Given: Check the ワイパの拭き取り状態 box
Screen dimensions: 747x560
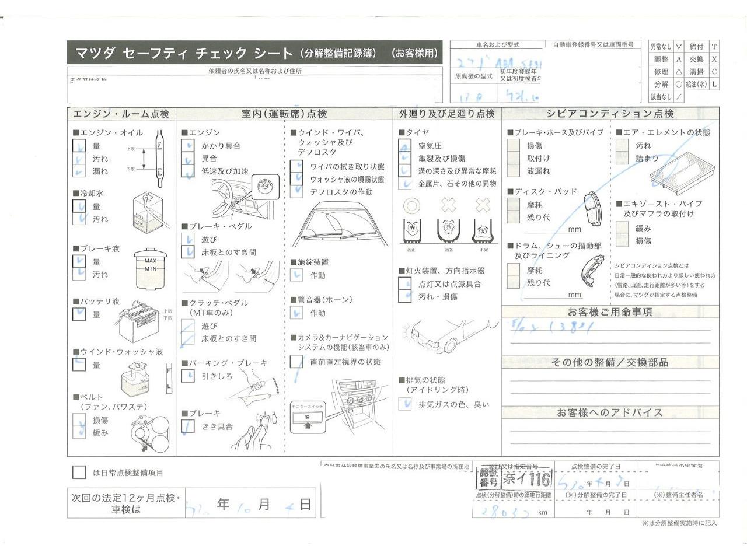Looking at the screenshot, I should pyautogui.click(x=296, y=167).
